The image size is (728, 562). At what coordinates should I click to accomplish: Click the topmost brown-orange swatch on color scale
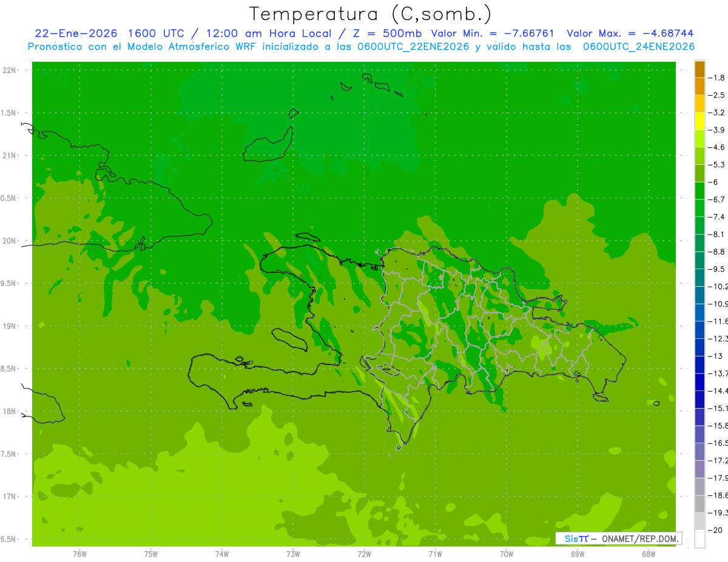click(x=699, y=69)
